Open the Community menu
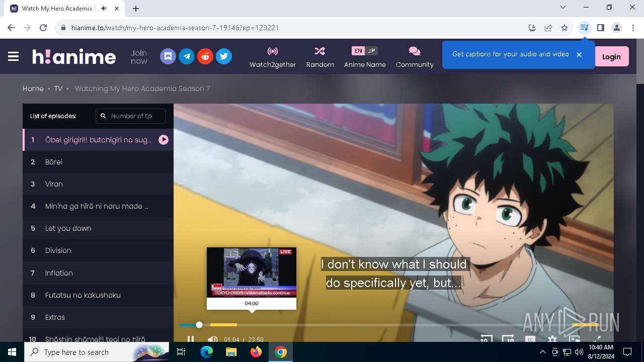Image resolution: width=644 pixels, height=362 pixels. 415,57
